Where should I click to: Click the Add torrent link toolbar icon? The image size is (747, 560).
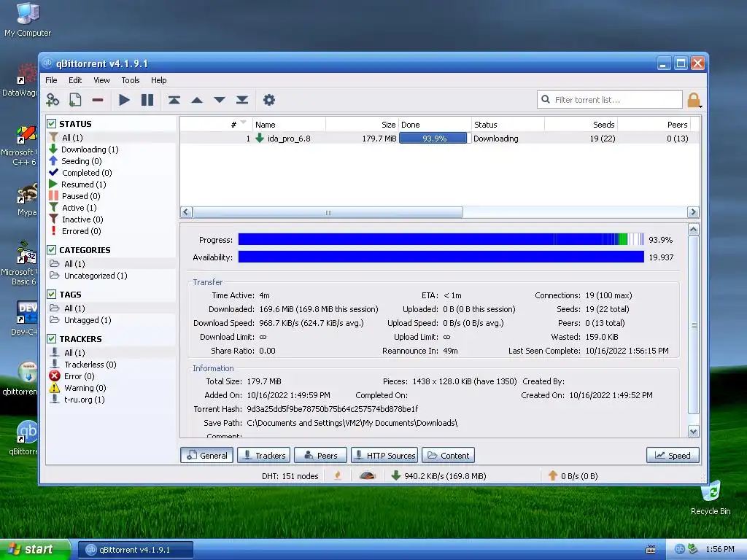[53, 100]
